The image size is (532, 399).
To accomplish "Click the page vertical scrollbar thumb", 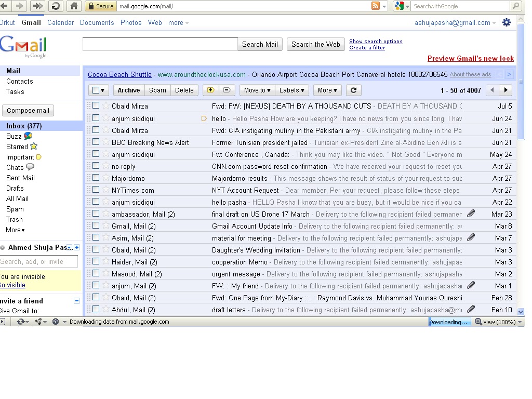I will (521, 82).
